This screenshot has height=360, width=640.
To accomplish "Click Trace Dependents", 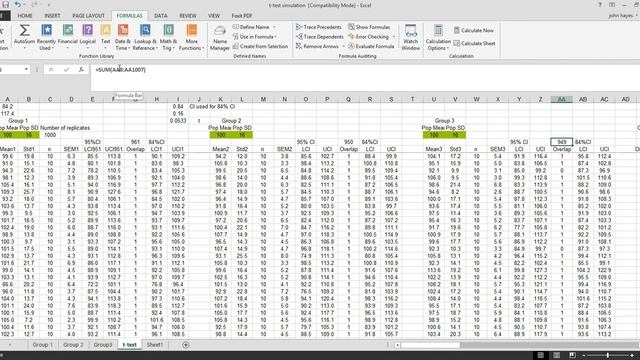I will coord(320,37).
